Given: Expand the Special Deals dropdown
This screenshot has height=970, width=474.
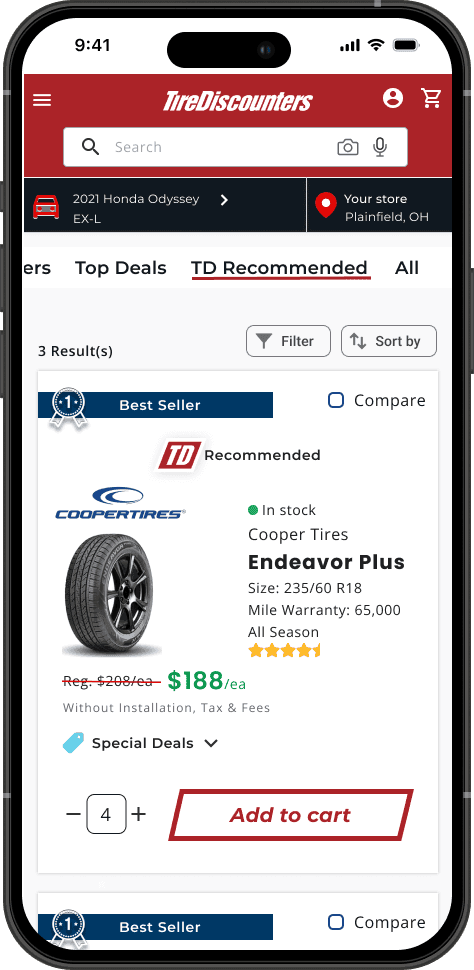Looking at the screenshot, I should tap(211, 743).
